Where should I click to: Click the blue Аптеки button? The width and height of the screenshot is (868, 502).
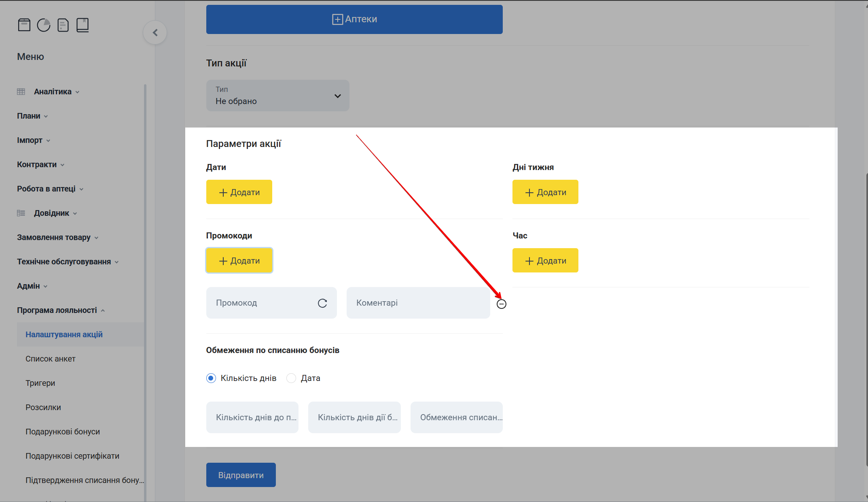(354, 19)
